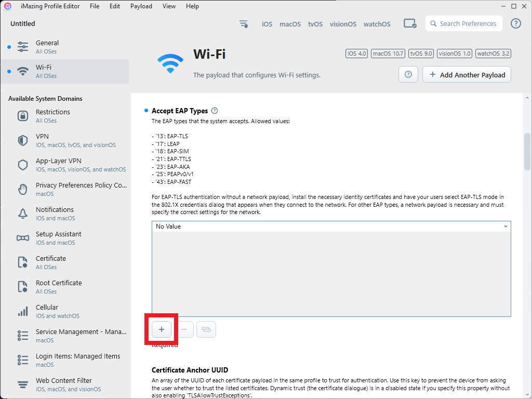Image resolution: width=532 pixels, height=399 pixels.
Task: Open the App-Layer VPN shield icon
Action: click(23, 165)
